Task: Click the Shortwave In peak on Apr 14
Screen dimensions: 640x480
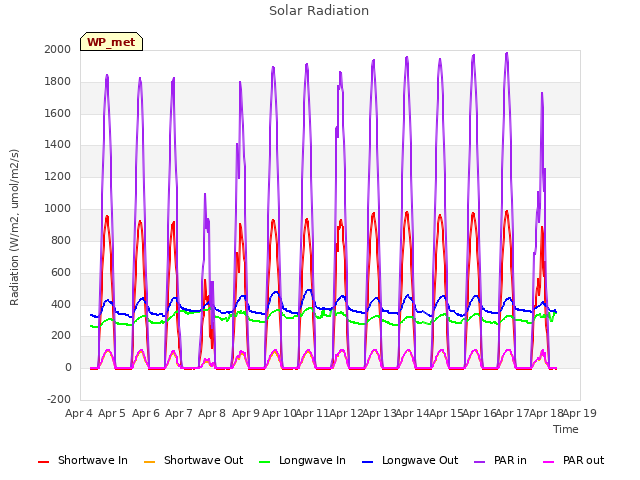Action: (407, 213)
